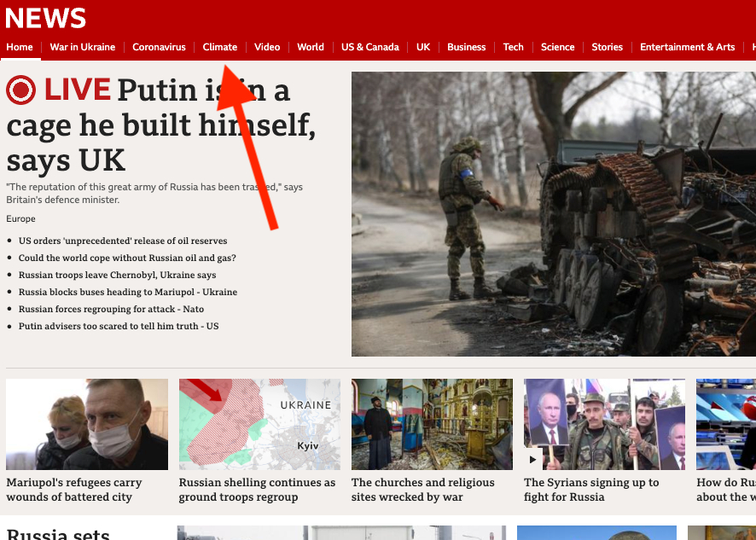This screenshot has width=756, height=540.
Task: Open 'Putin advisers too scared to tell him truth'
Action: (x=119, y=326)
